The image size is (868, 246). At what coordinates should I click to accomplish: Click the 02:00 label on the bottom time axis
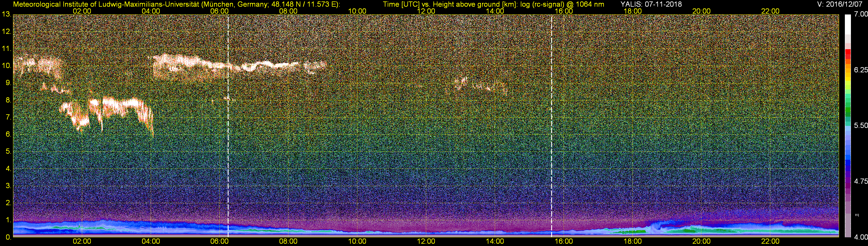coord(82,241)
